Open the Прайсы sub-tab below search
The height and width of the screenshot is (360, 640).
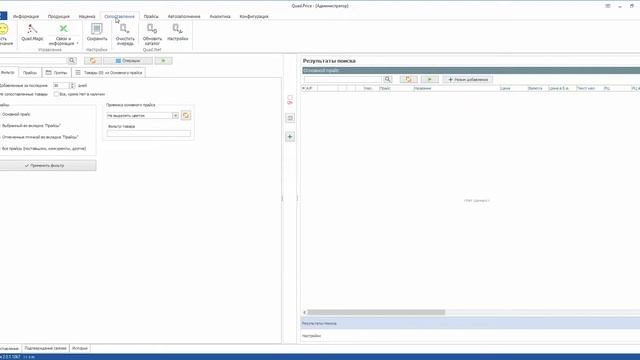(30, 73)
